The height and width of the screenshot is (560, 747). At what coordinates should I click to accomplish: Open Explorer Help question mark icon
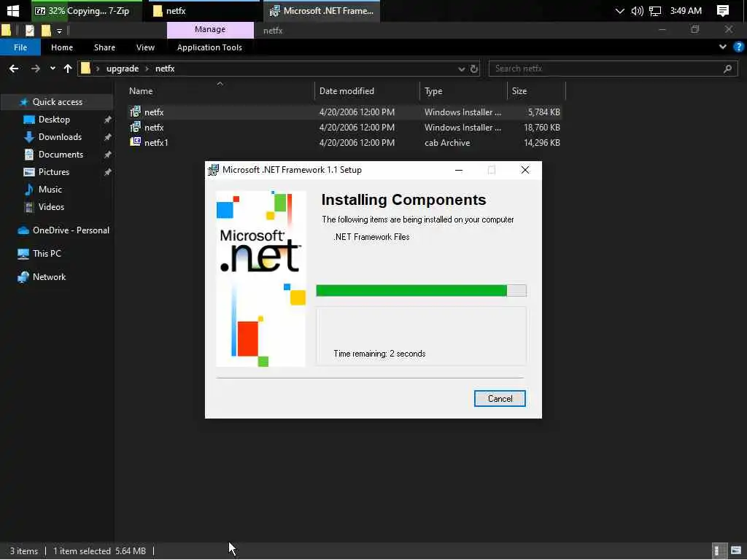pyautogui.click(x=738, y=47)
